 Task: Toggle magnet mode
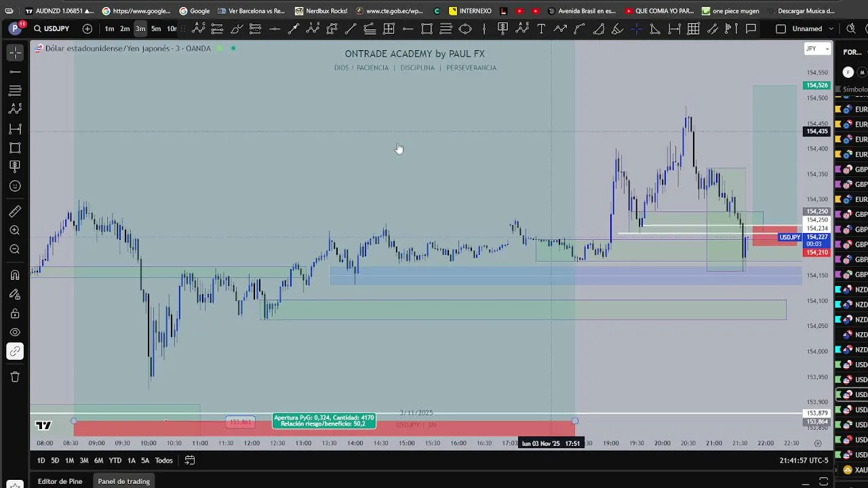click(x=15, y=275)
